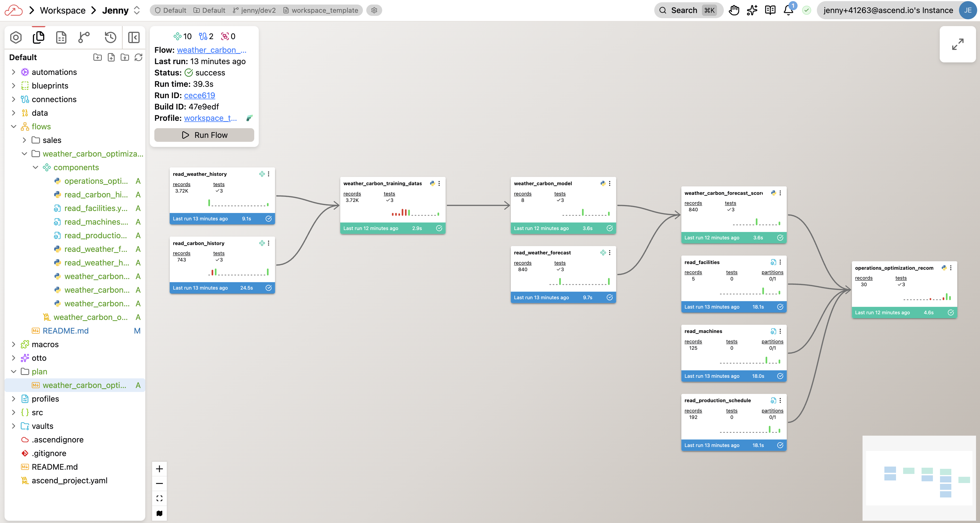Open Run ID link cece619

tap(199, 96)
